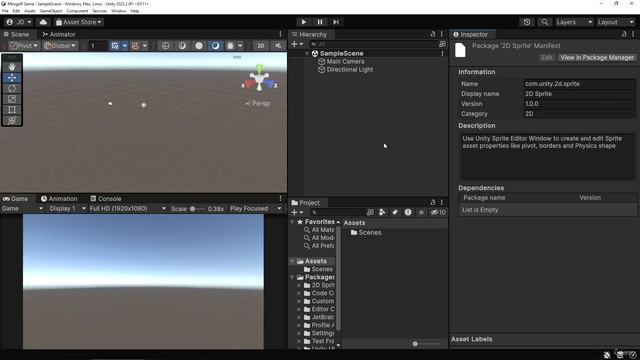
Task: Click the Step frame button
Action: click(336, 22)
